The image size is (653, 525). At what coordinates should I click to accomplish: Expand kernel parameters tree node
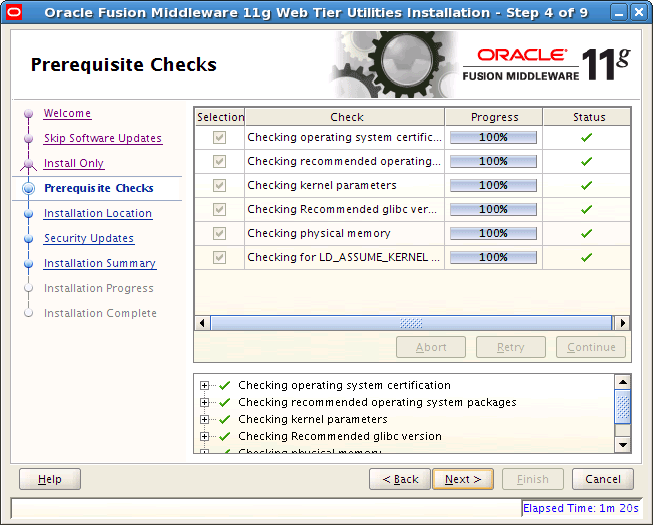tap(204, 419)
